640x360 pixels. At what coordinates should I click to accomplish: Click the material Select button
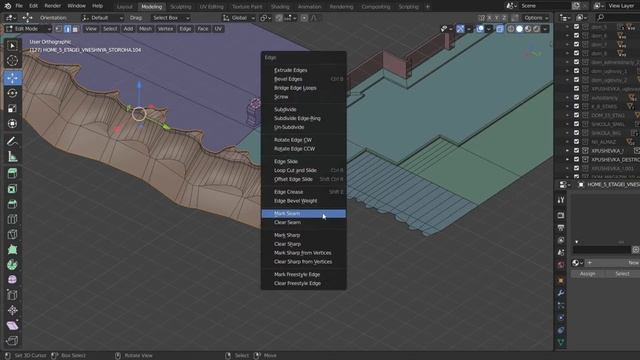[x=622, y=274]
